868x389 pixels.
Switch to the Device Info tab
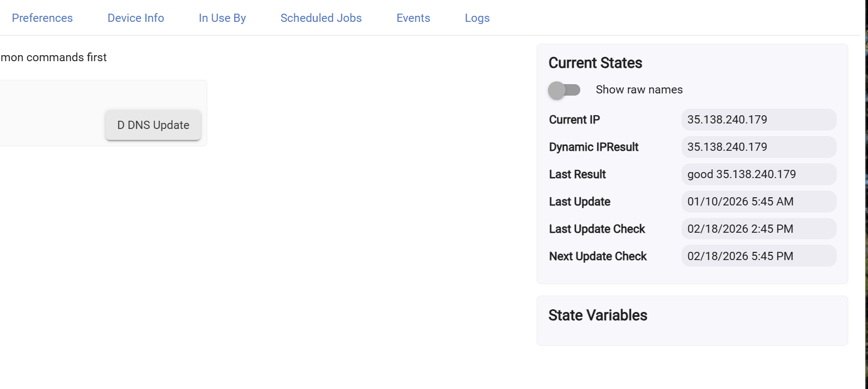[x=136, y=18]
